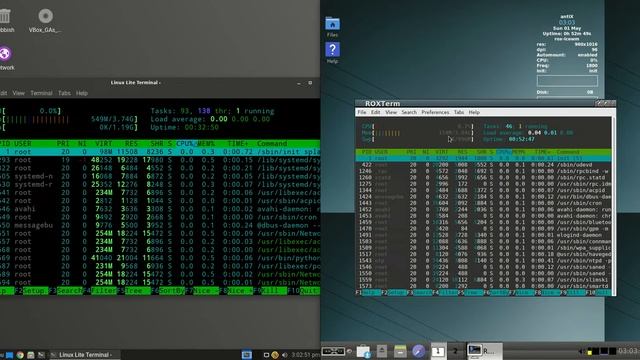Click F2 Setup in ROXTerm htop
Image resolution: width=640 pixels, height=360 pixels.
point(394,293)
